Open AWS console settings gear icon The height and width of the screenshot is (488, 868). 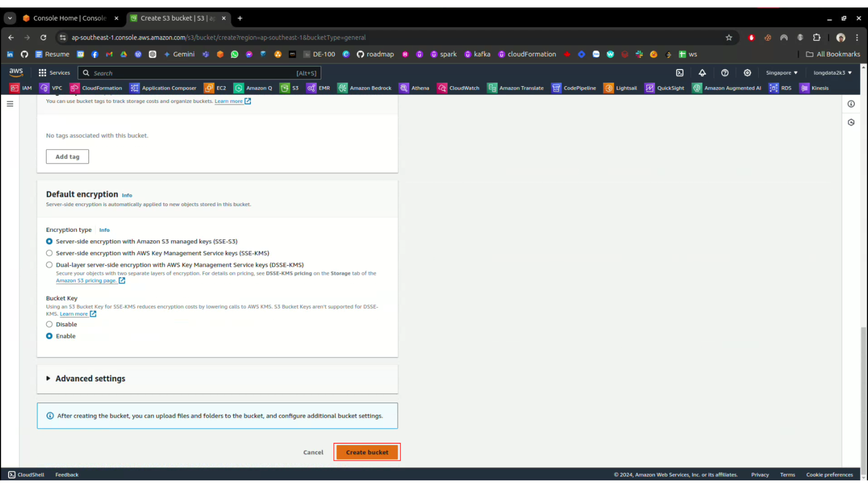click(747, 73)
